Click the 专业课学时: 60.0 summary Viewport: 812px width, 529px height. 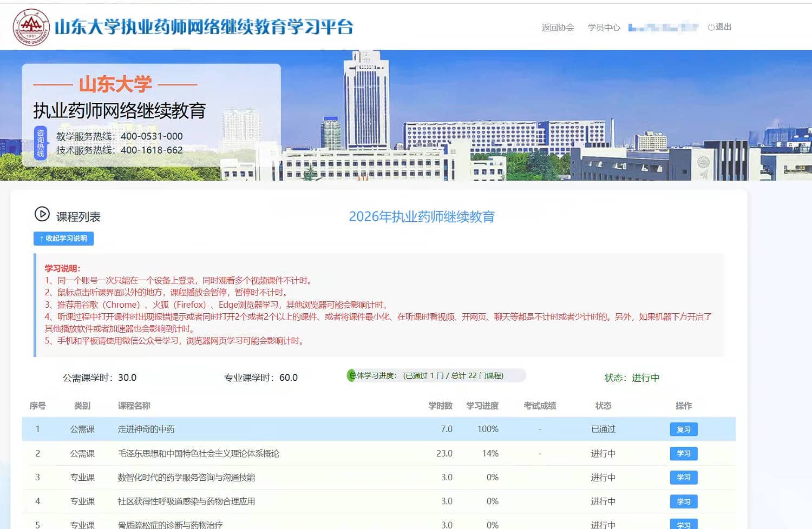pos(261,378)
